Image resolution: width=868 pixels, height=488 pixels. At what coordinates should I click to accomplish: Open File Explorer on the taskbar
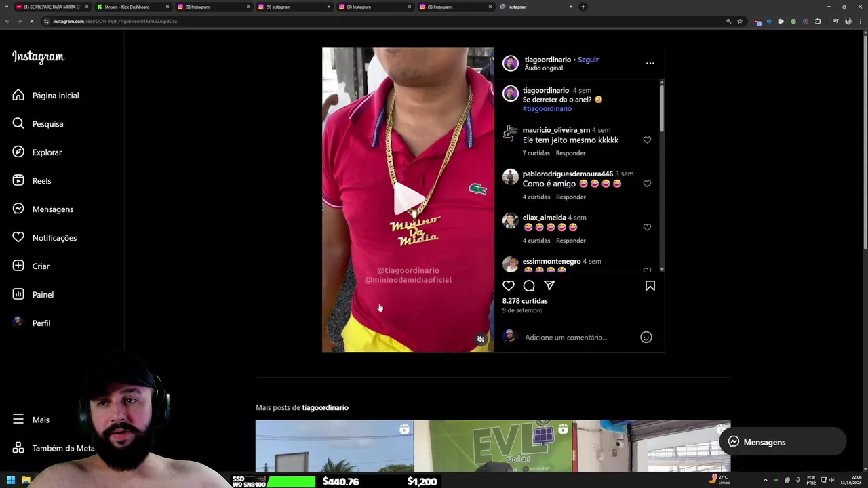coord(26,480)
